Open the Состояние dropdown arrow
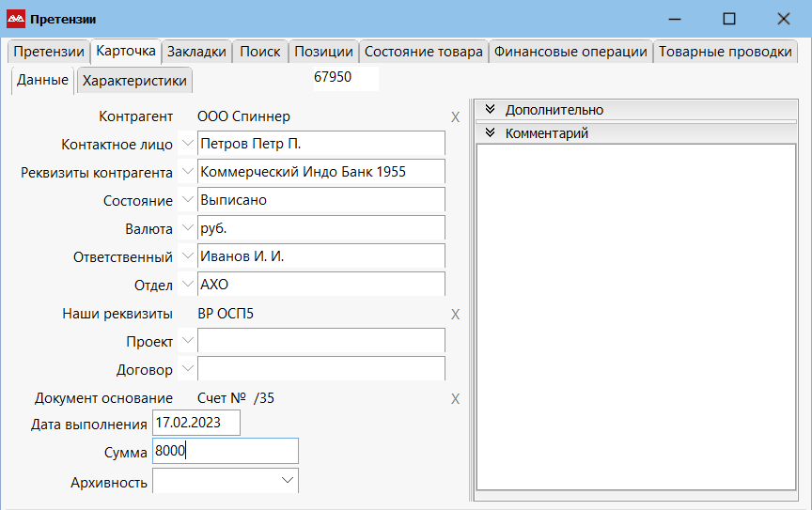 pos(186,200)
